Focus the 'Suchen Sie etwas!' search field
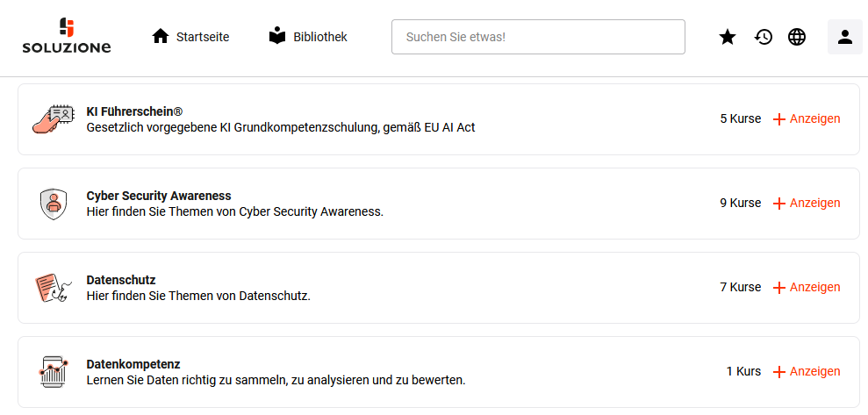The image size is (868, 415). pos(538,37)
